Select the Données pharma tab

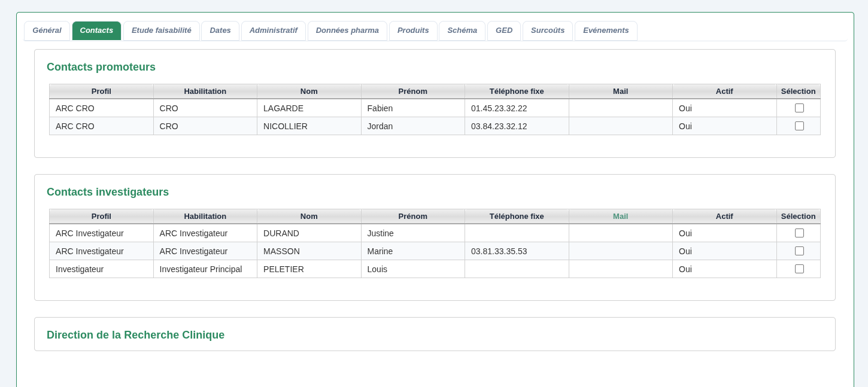[x=347, y=31]
